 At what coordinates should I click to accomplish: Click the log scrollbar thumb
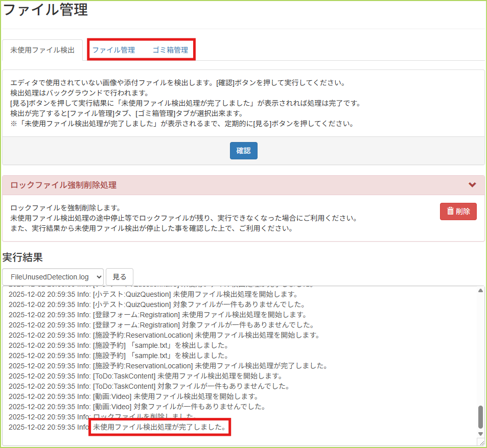[x=480, y=417]
